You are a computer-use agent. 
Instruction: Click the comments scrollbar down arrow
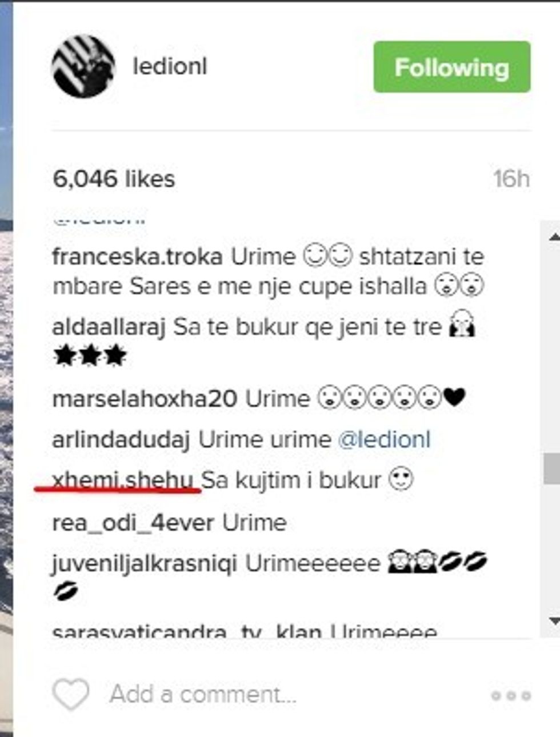click(x=553, y=621)
